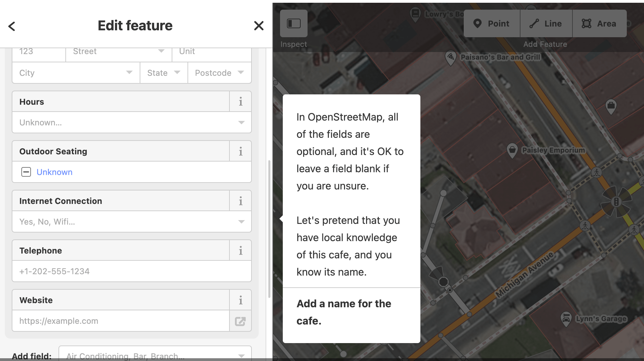The width and height of the screenshot is (644, 361).
Task: Open the State dropdown arrow
Action: click(177, 72)
